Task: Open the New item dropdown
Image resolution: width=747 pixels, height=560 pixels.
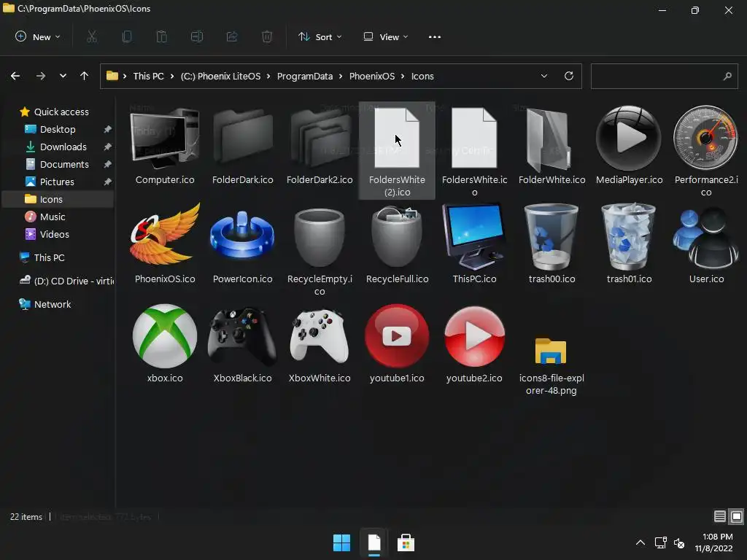Action: pyautogui.click(x=38, y=36)
